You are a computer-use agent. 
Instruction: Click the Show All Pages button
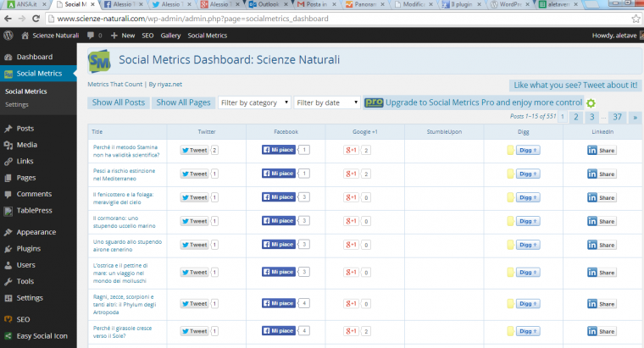[x=183, y=102]
